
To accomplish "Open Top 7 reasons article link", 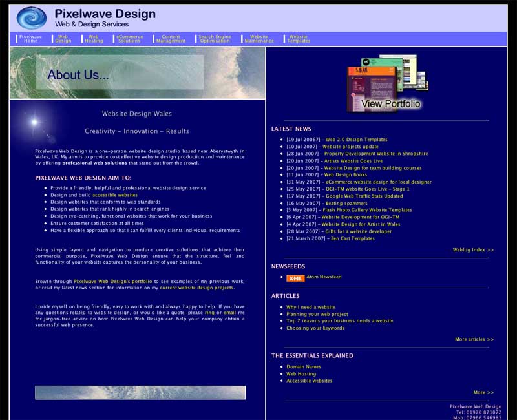I will click(340, 320).
